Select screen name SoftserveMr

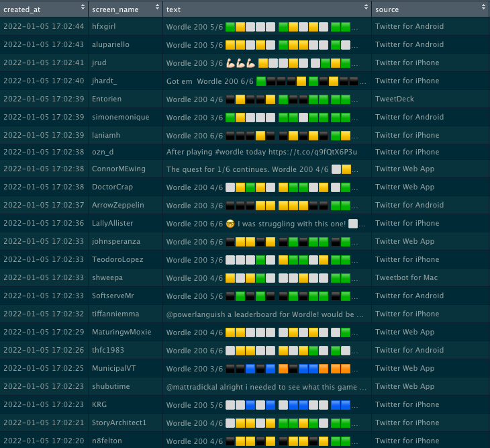point(113,296)
